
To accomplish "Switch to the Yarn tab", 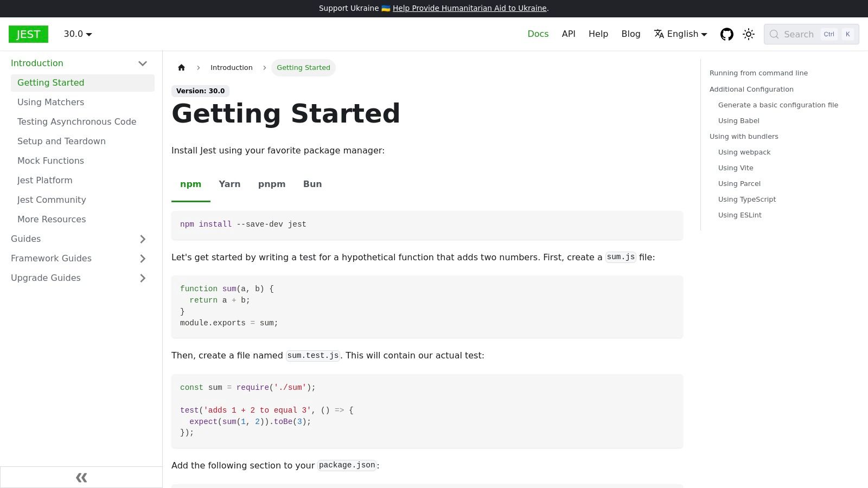I will pos(229,184).
